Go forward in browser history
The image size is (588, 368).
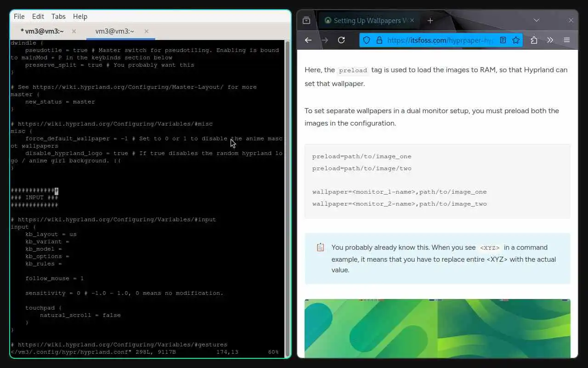[x=325, y=40]
